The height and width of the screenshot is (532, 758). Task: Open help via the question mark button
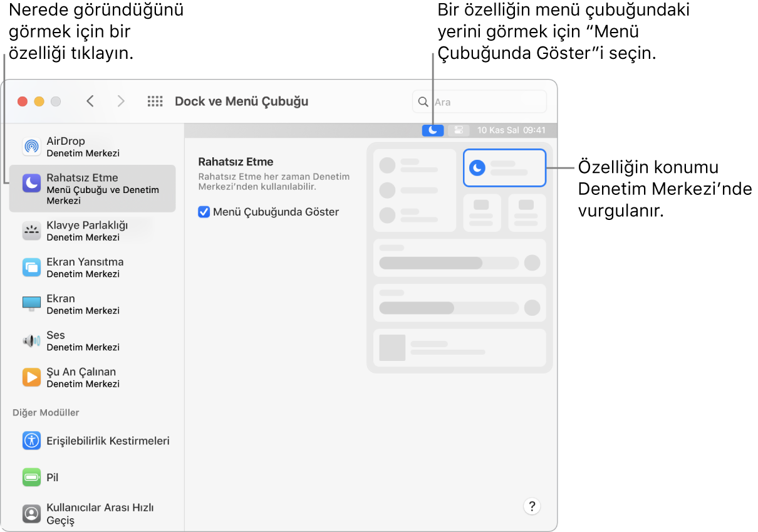pos(532,506)
